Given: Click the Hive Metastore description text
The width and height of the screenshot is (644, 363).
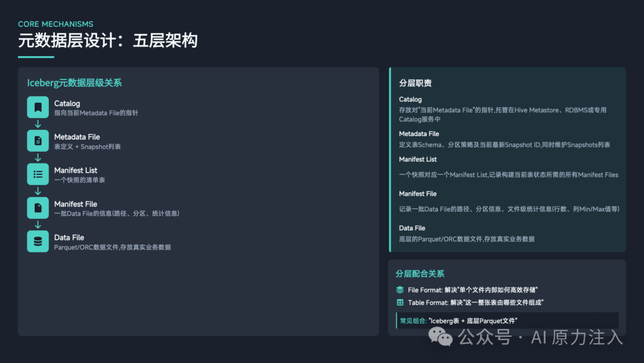Looking at the screenshot, I should (x=503, y=115).
